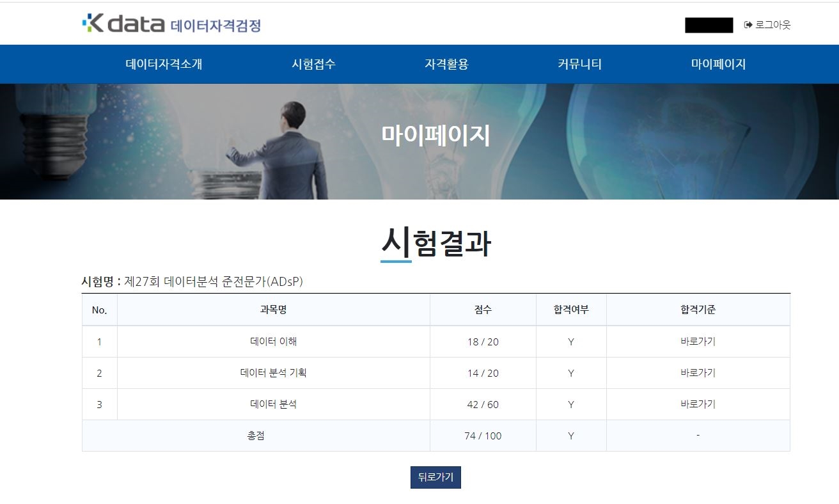Click the No. column header
839x504 pixels.
(x=99, y=310)
